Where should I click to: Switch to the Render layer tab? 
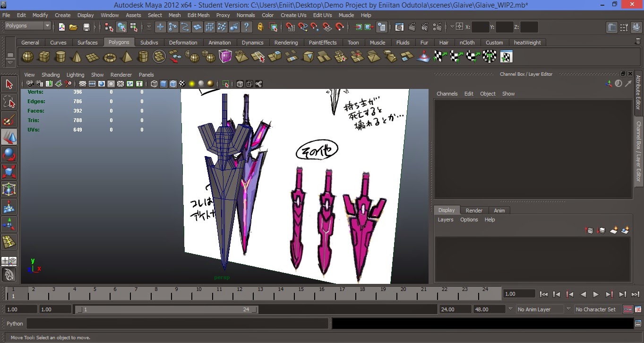click(x=474, y=211)
